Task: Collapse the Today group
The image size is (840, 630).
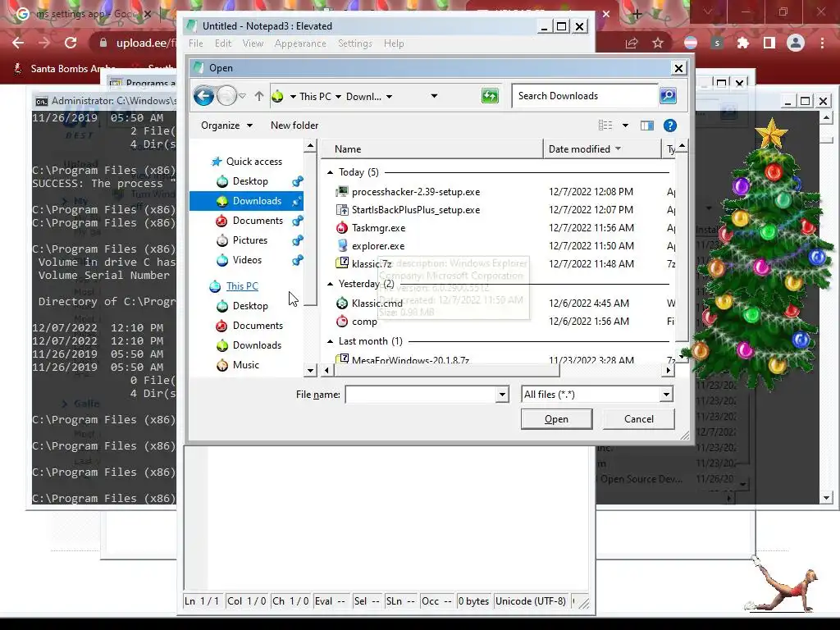Action: pos(330,172)
